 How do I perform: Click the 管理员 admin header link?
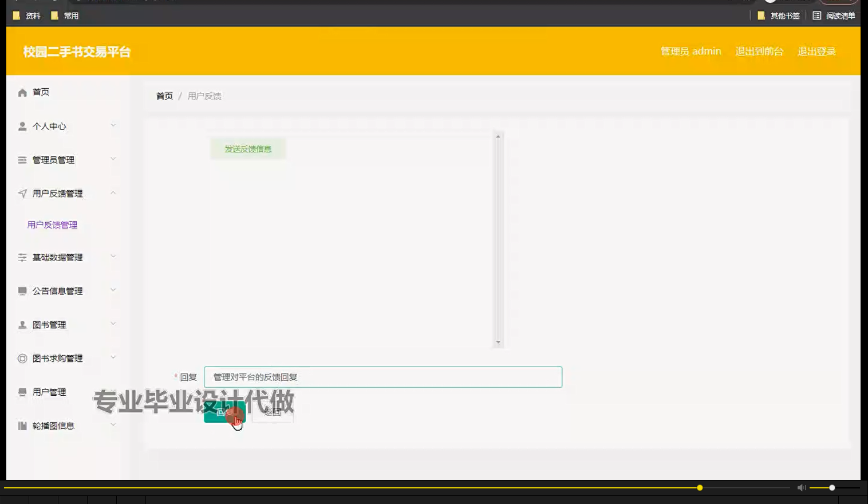pos(691,52)
